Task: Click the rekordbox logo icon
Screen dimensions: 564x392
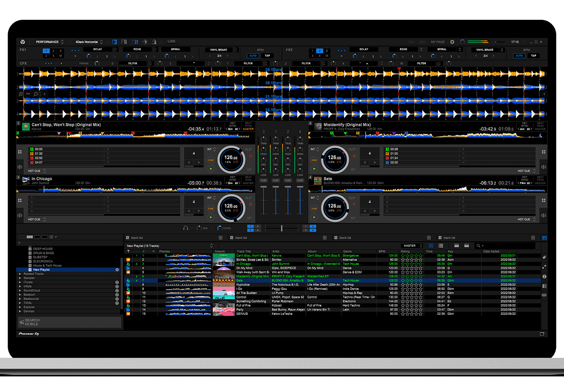Action: pos(23,42)
